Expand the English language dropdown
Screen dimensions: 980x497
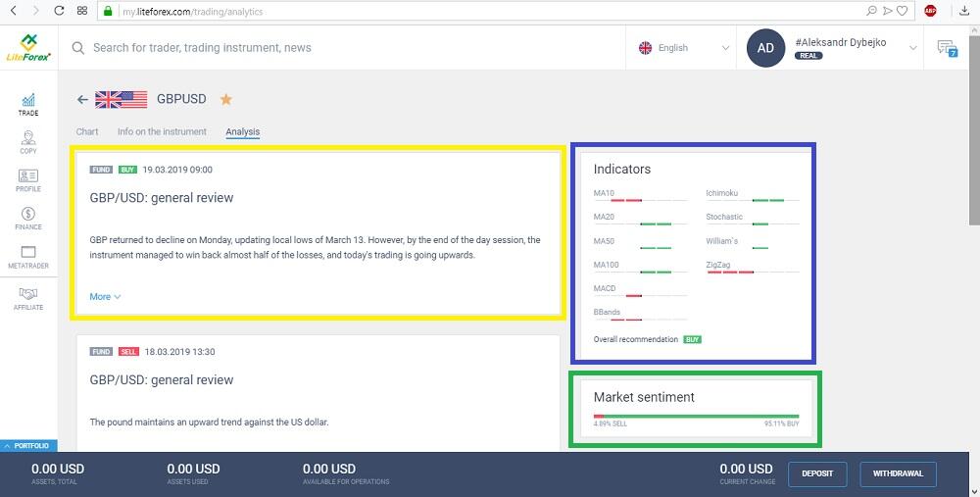(684, 48)
